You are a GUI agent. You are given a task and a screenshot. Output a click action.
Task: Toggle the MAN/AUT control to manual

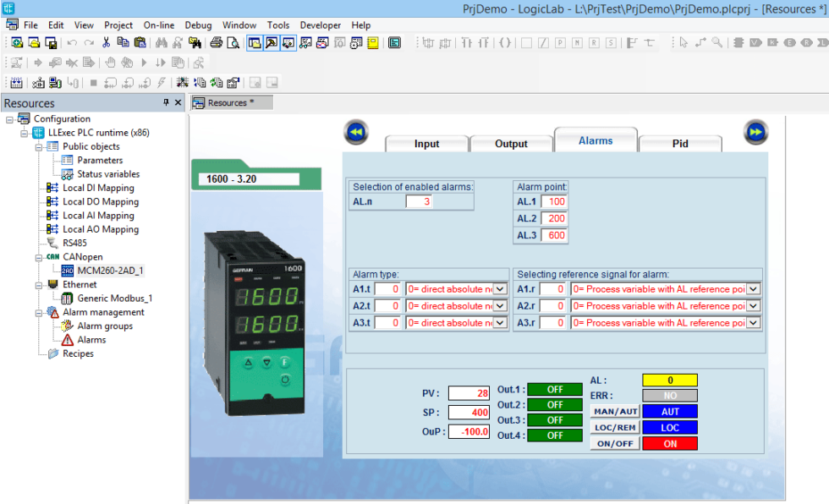[613, 411]
